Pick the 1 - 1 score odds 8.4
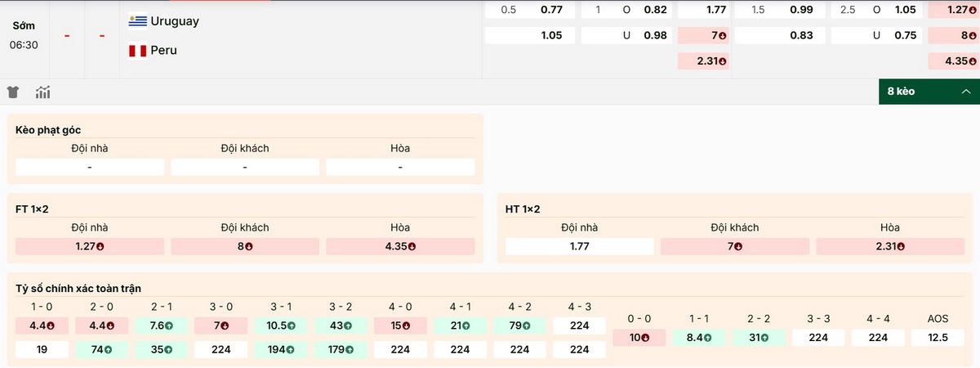 point(699,337)
